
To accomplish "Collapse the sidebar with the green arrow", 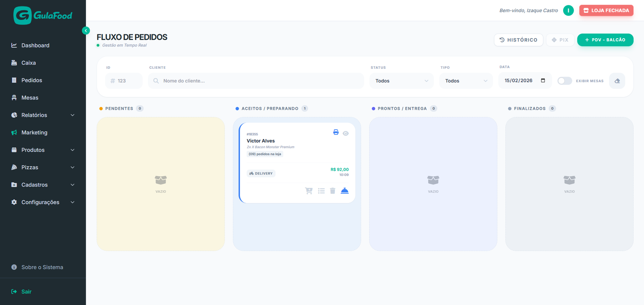I will (x=86, y=31).
